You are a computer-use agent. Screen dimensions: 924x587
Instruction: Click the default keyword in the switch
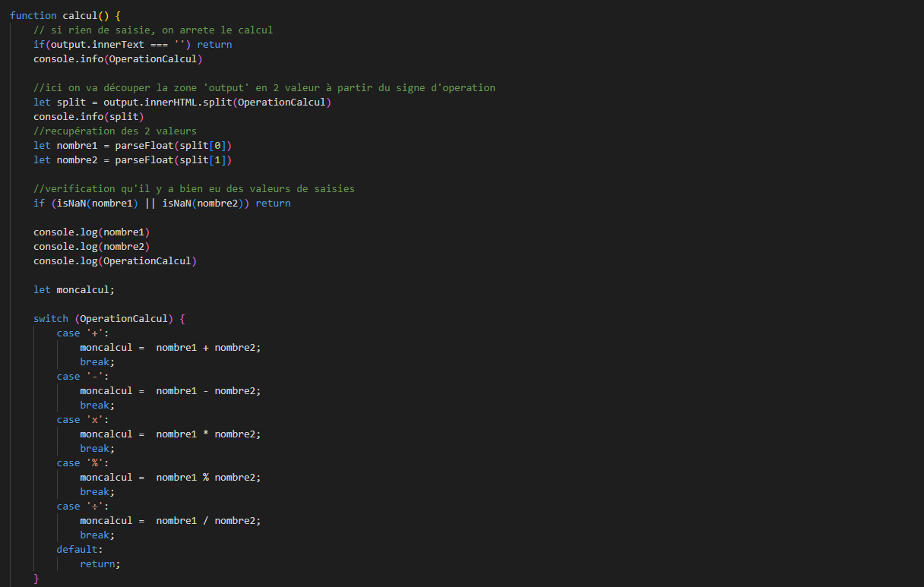tap(77, 549)
